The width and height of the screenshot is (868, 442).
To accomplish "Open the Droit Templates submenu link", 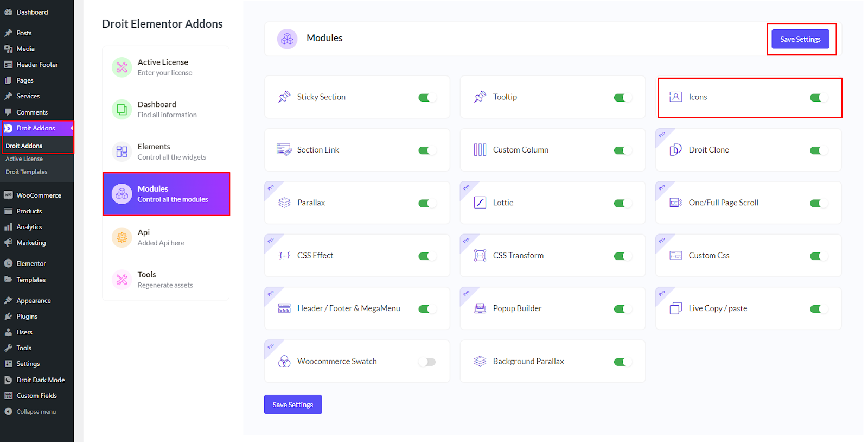I will pyautogui.click(x=27, y=172).
